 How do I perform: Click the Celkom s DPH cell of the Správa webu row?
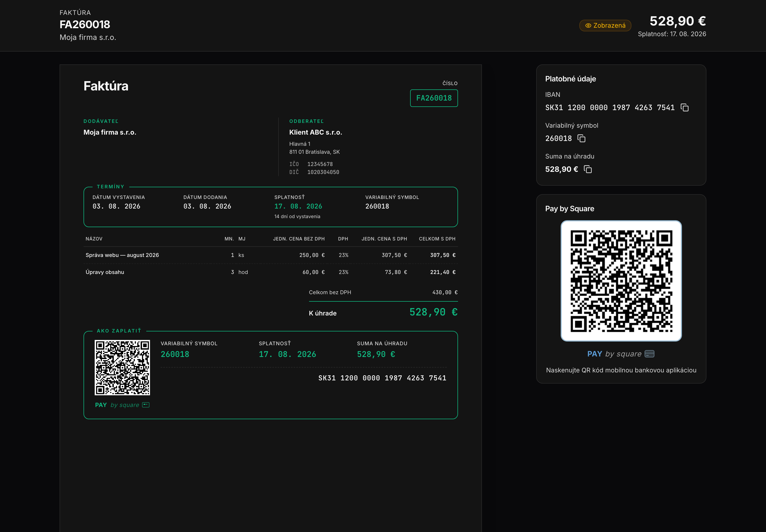tap(443, 255)
